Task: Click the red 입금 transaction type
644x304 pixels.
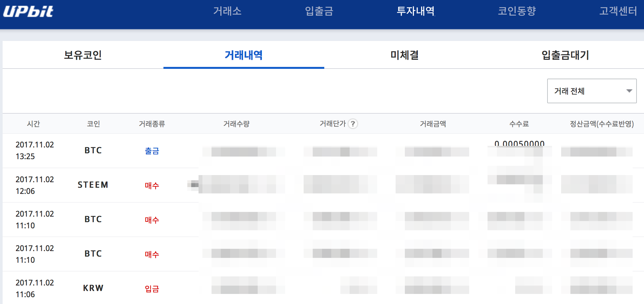Action: (152, 289)
